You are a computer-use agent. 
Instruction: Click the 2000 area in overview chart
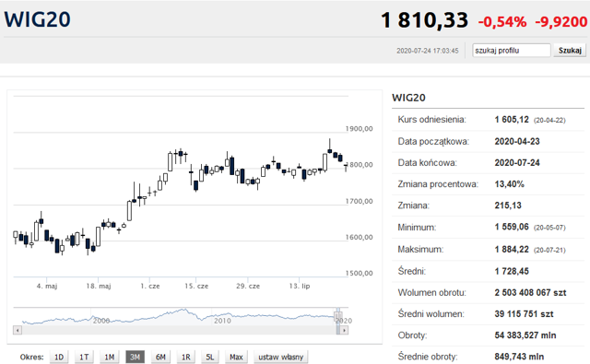click(100, 321)
